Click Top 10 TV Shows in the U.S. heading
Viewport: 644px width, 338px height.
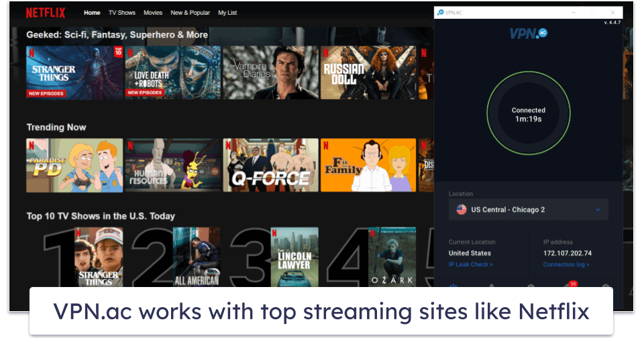(101, 216)
